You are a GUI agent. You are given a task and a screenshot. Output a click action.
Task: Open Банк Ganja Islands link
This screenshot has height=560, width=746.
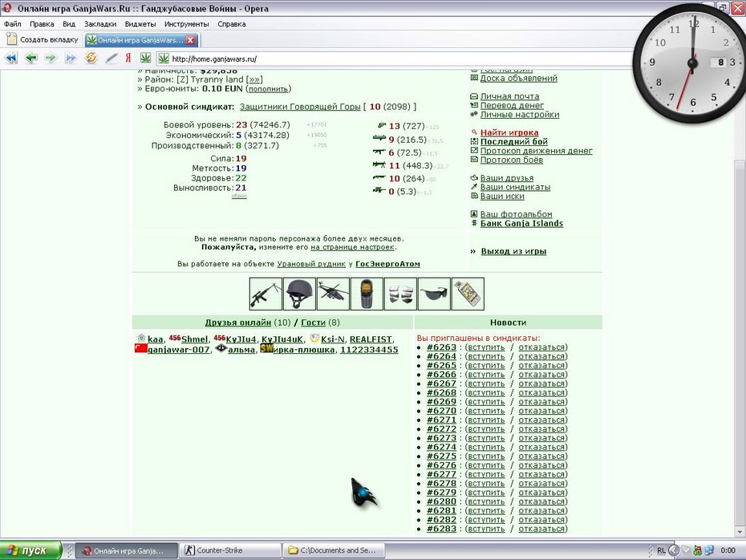pos(521,223)
